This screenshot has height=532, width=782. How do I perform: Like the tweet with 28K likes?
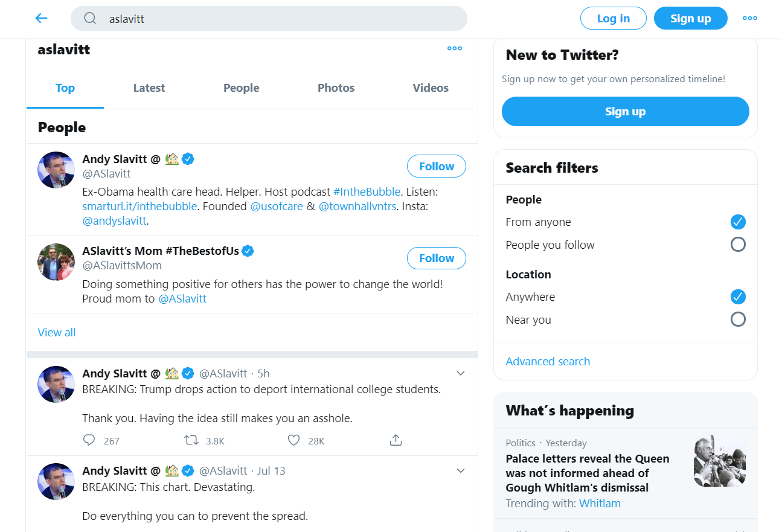(x=294, y=440)
